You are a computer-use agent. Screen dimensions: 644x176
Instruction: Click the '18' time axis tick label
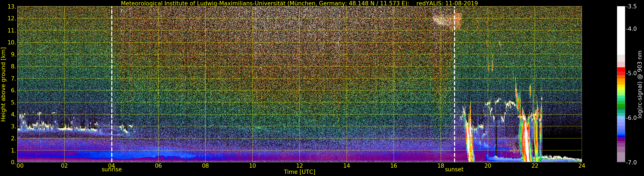click(441, 166)
